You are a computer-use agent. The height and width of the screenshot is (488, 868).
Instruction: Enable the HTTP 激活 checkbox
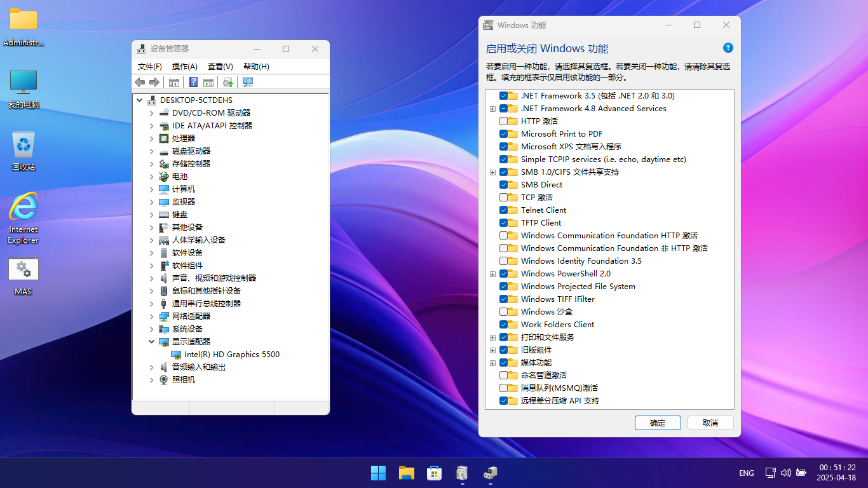tap(503, 121)
